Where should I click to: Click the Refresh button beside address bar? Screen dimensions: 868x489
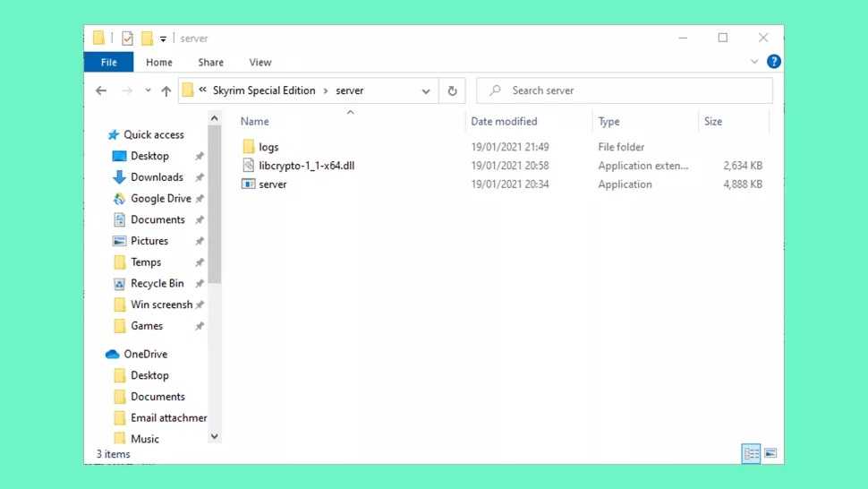tap(452, 90)
